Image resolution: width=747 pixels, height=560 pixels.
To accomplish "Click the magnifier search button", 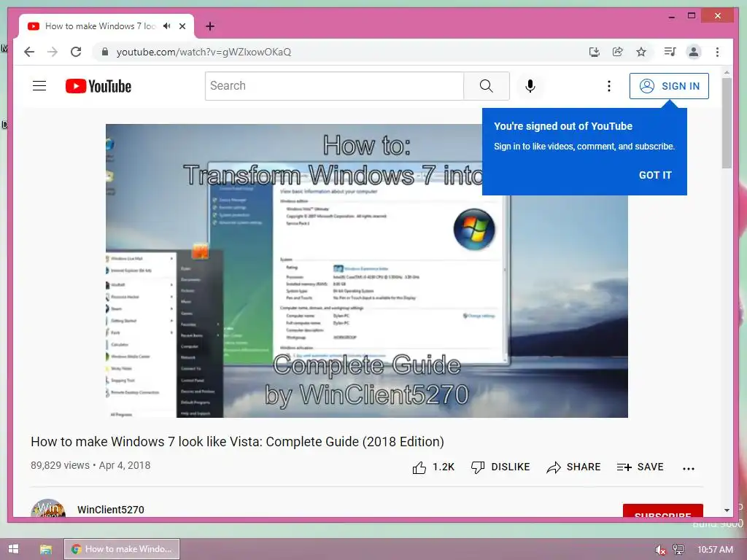I will click(487, 86).
